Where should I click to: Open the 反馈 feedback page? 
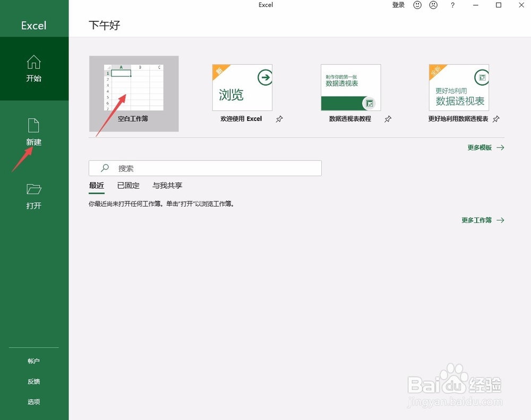(x=34, y=381)
